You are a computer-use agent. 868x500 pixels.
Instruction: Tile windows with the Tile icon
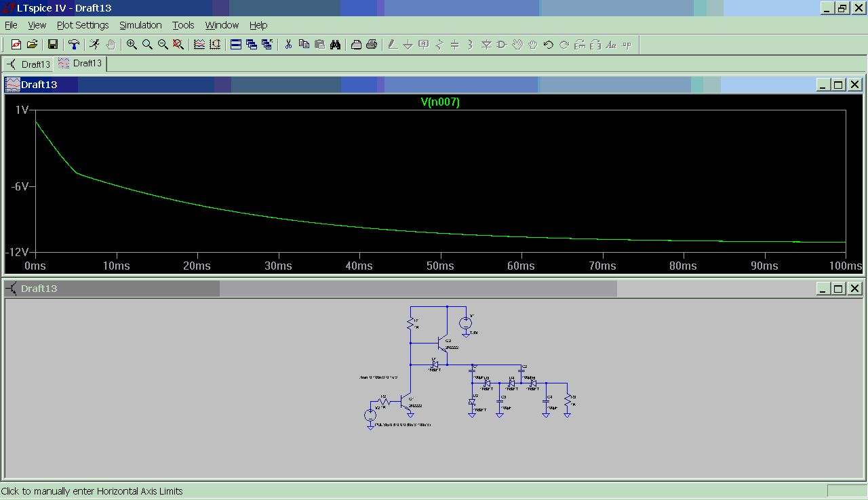[x=236, y=45]
